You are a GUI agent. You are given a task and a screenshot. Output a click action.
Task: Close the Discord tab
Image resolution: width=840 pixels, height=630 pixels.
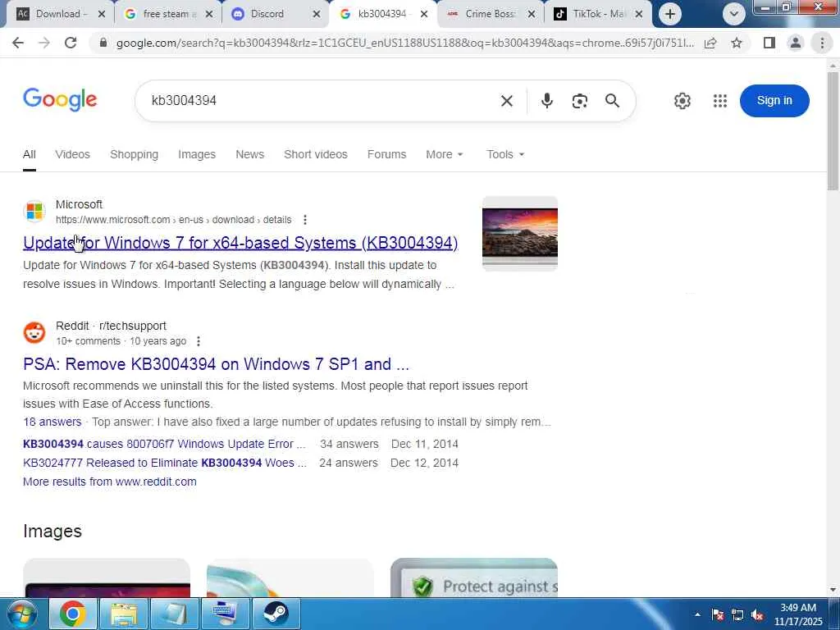point(317,15)
